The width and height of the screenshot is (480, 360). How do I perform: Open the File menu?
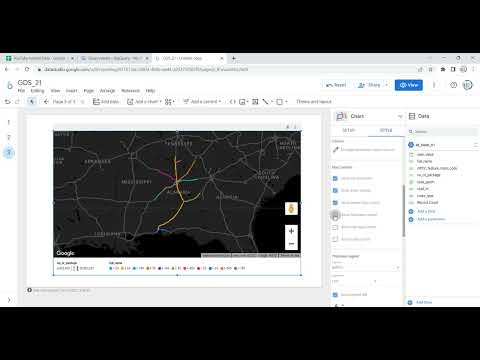[21, 91]
